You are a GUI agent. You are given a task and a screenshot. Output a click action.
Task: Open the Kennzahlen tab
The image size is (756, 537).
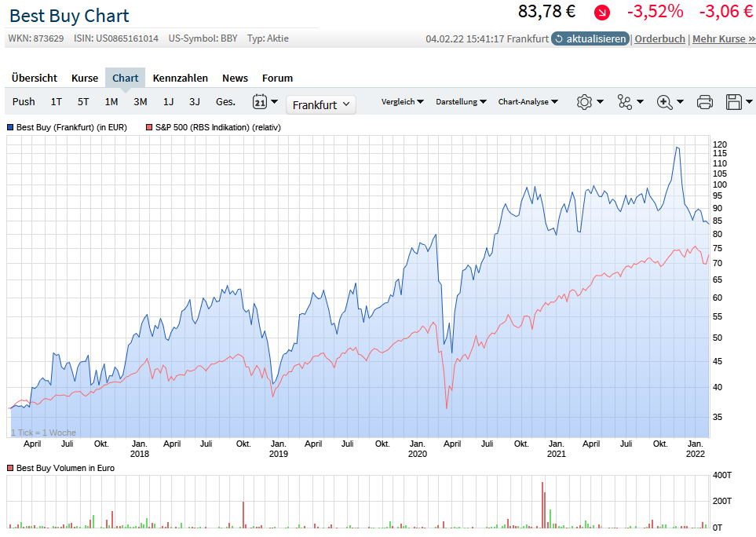coord(181,78)
